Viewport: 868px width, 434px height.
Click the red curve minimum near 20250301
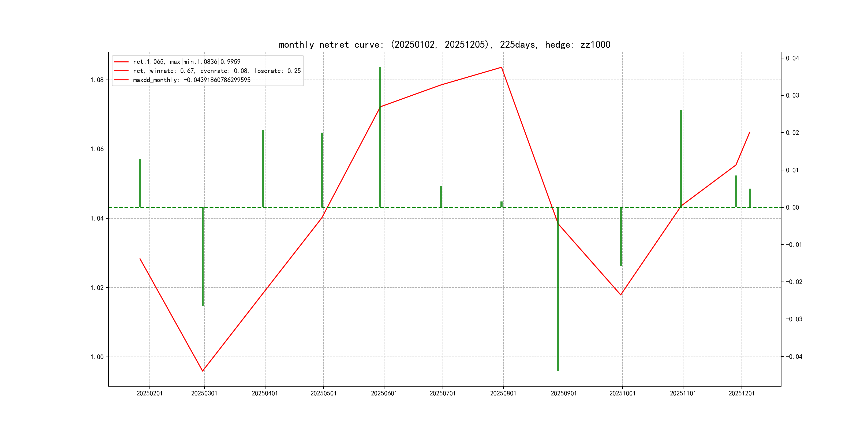click(x=203, y=371)
